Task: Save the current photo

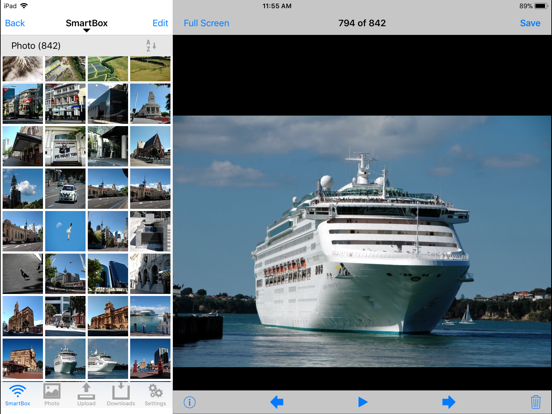Action: point(530,23)
